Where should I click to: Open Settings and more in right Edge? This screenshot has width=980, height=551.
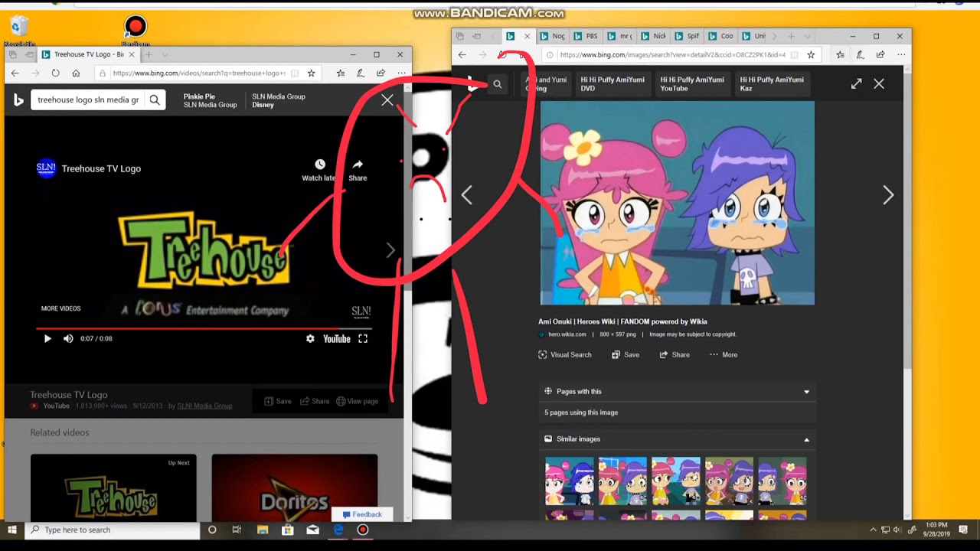(x=900, y=54)
